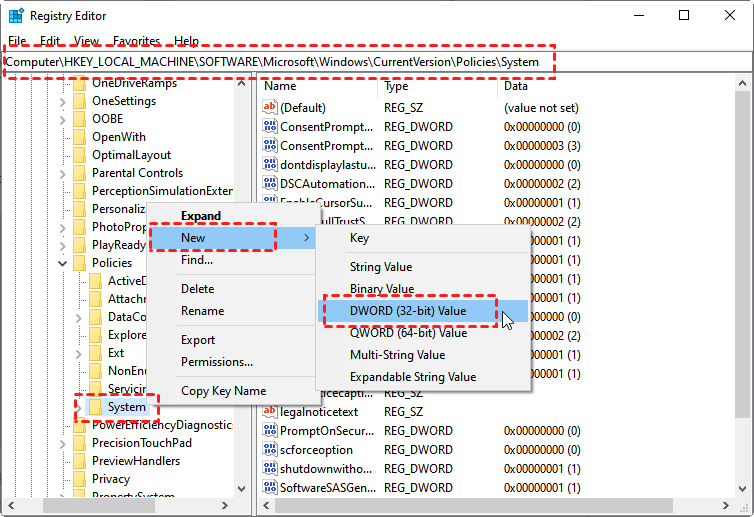Expand the OOBE tree node
Viewport: 754px width, 517px height.
click(63, 119)
